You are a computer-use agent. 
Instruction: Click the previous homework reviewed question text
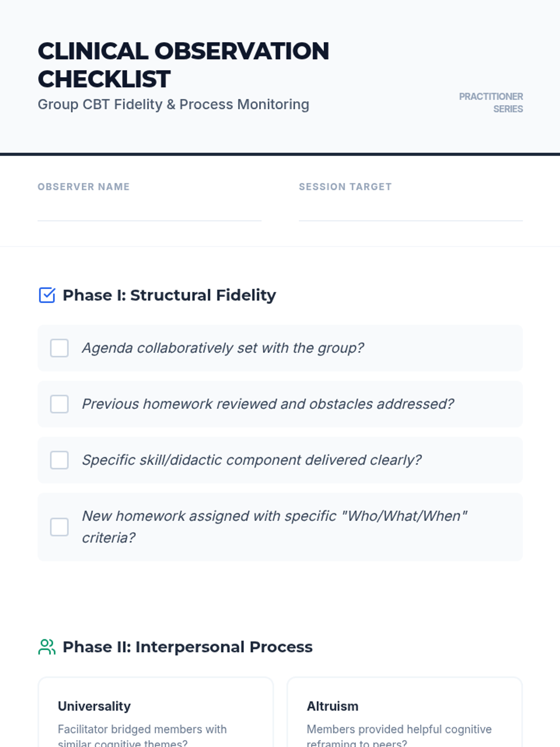268,404
